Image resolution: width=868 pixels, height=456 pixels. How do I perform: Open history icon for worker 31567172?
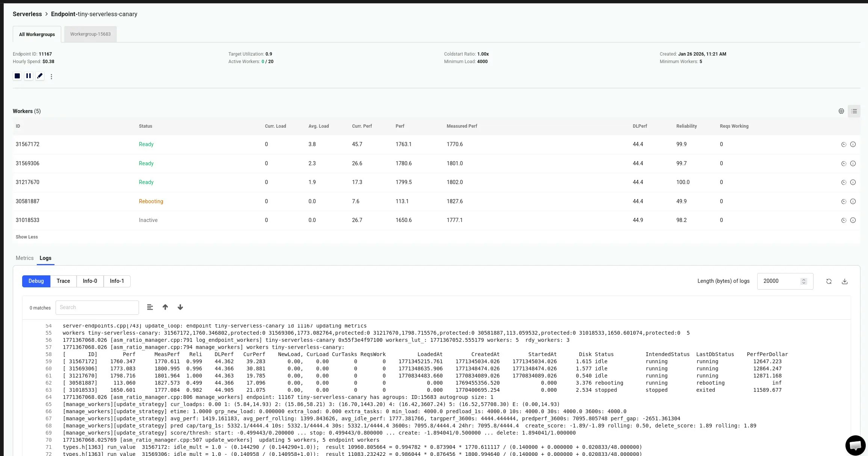pyautogui.click(x=844, y=144)
